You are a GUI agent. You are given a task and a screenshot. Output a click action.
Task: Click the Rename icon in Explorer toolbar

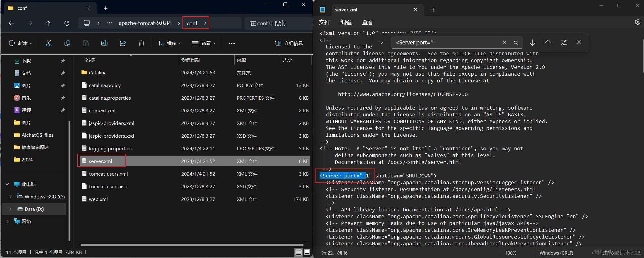coord(104,43)
